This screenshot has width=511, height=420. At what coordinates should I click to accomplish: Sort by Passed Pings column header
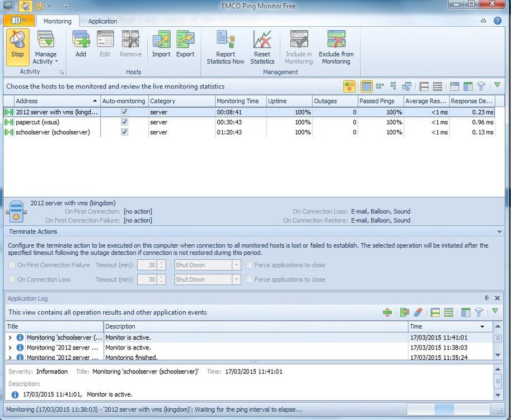click(381, 101)
